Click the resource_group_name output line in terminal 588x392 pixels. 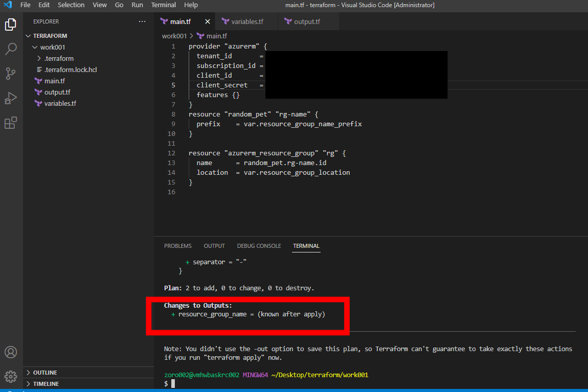pos(248,314)
